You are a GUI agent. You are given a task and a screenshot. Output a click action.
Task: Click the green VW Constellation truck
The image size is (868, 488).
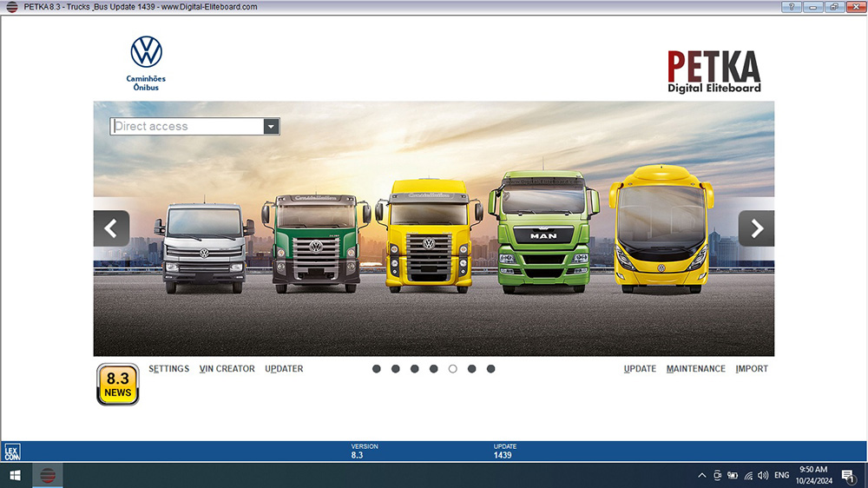tap(316, 243)
